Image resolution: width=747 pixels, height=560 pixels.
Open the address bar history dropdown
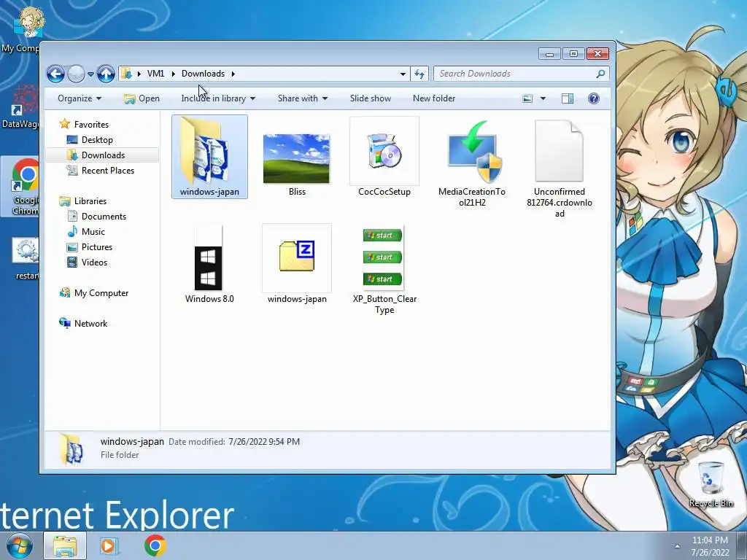tap(403, 74)
